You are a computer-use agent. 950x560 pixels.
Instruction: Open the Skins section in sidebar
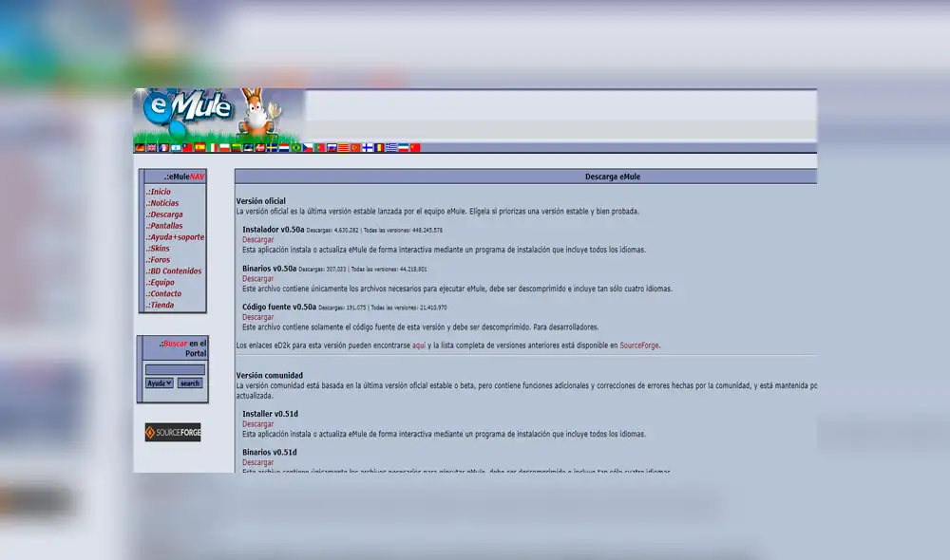pyautogui.click(x=160, y=249)
